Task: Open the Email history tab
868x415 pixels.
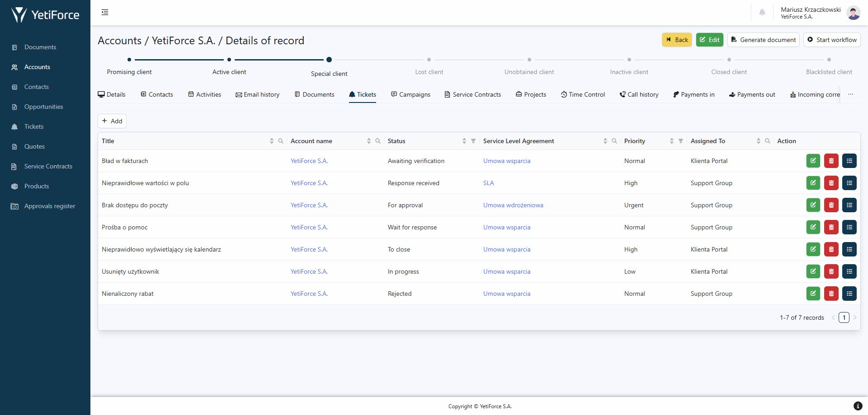Action: pos(258,94)
